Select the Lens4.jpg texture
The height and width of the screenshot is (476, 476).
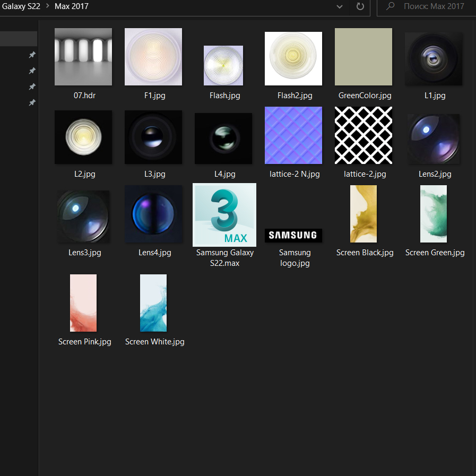tap(153, 214)
